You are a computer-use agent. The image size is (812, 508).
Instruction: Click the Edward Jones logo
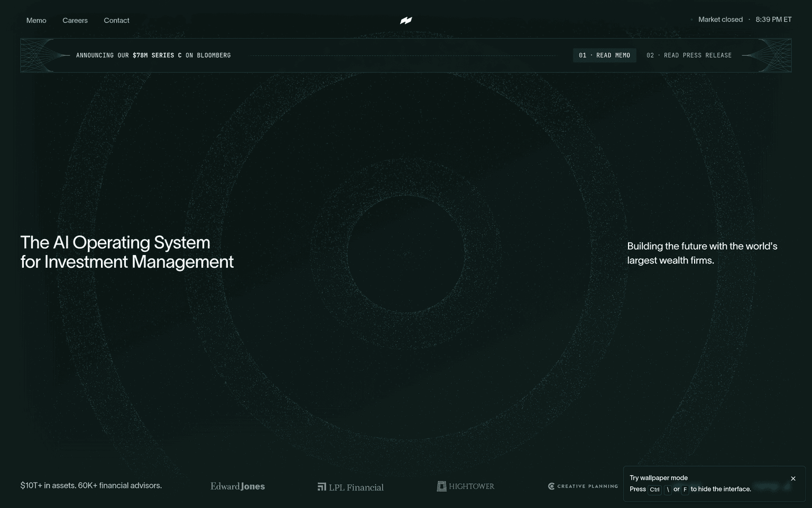(238, 486)
